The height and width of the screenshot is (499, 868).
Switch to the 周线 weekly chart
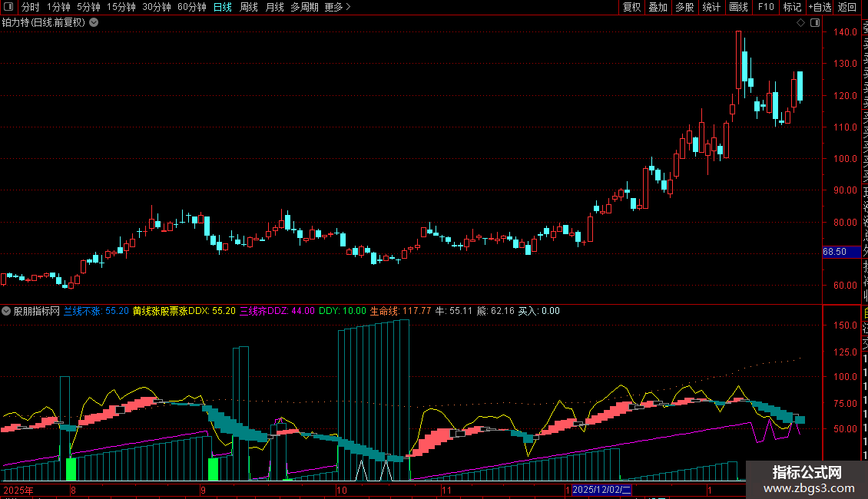pyautogui.click(x=249, y=7)
